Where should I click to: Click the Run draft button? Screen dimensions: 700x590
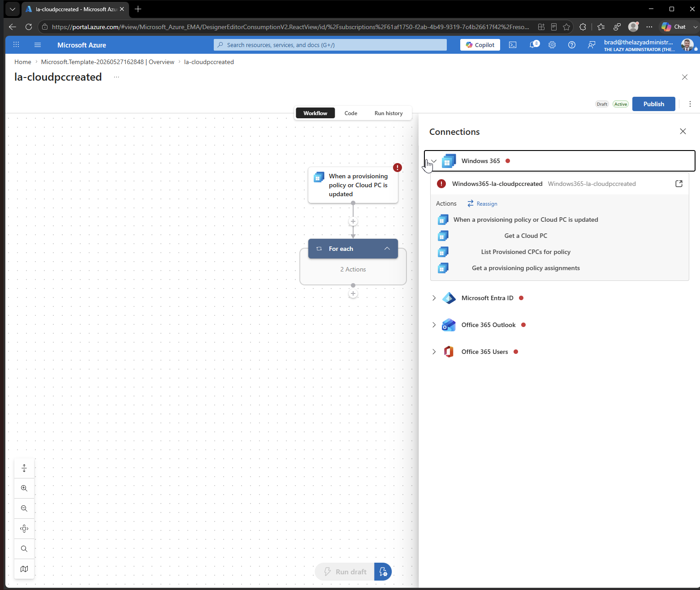pos(345,572)
